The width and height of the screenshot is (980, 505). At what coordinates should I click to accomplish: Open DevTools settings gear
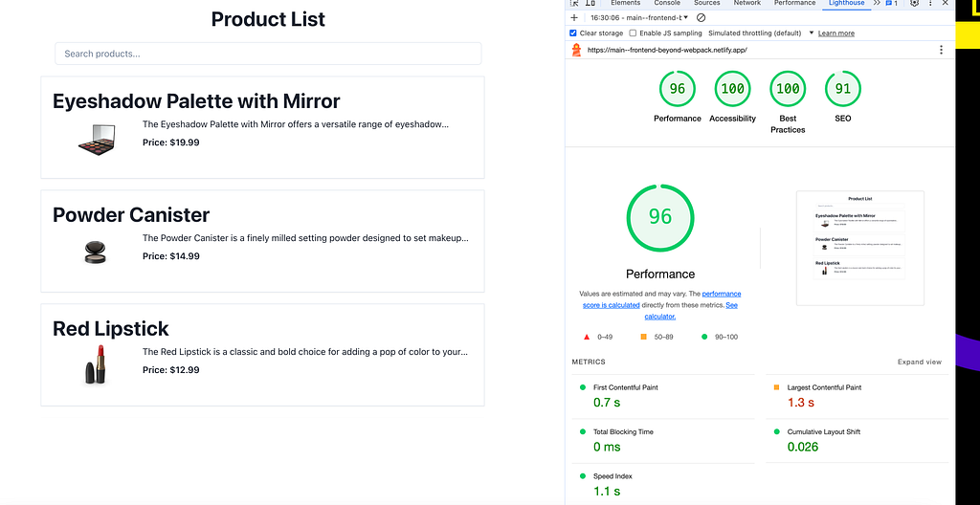point(914,3)
